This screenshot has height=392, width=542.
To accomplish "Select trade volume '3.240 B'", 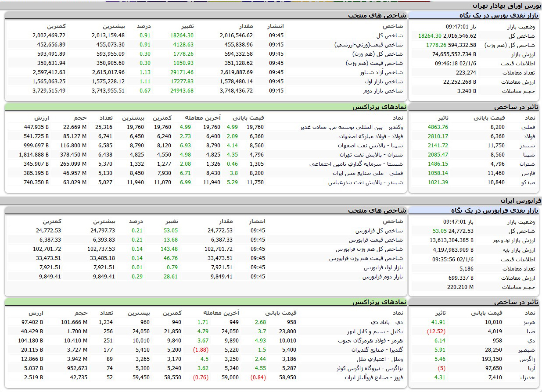I will [x=467, y=91].
